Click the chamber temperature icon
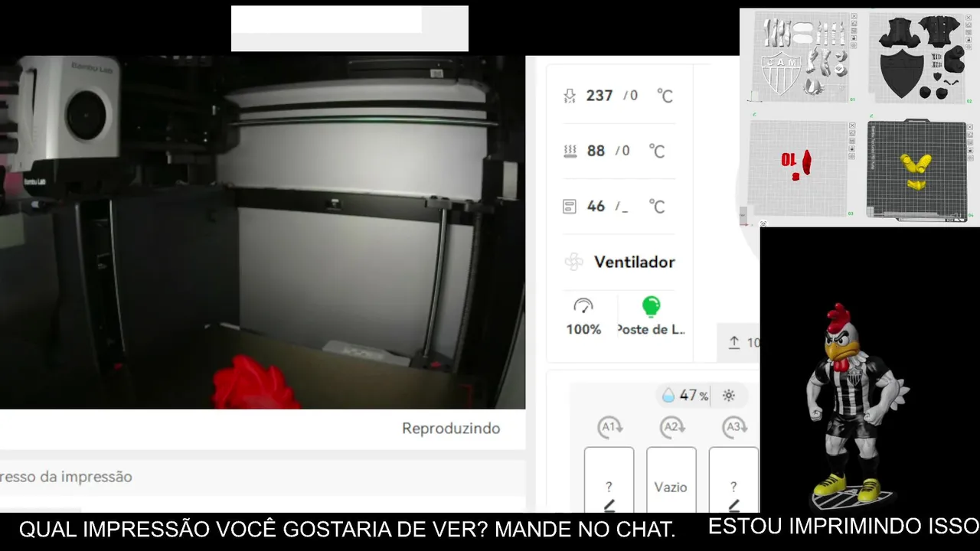The width and height of the screenshot is (980, 551). pos(569,206)
